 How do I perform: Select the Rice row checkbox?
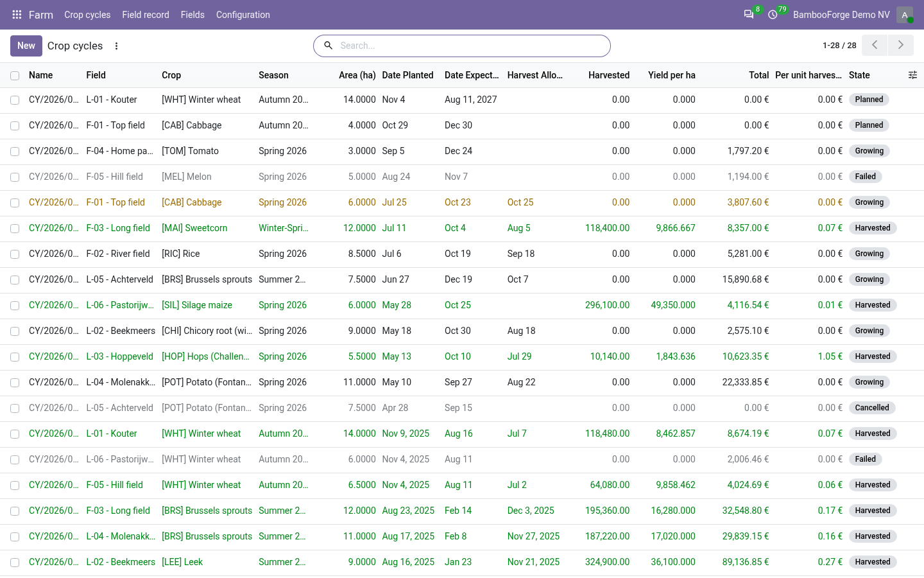coord(15,254)
